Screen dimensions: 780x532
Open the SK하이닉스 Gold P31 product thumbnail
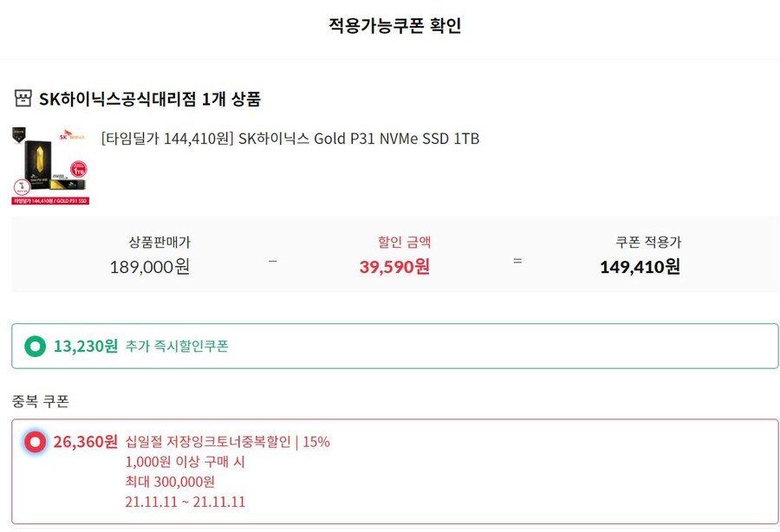[50, 166]
